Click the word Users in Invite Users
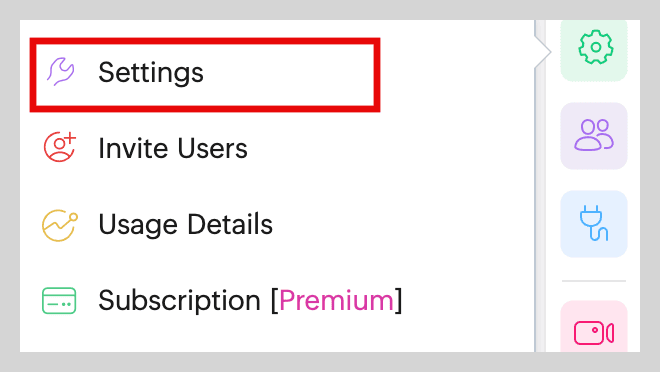660x372 pixels. point(213,148)
